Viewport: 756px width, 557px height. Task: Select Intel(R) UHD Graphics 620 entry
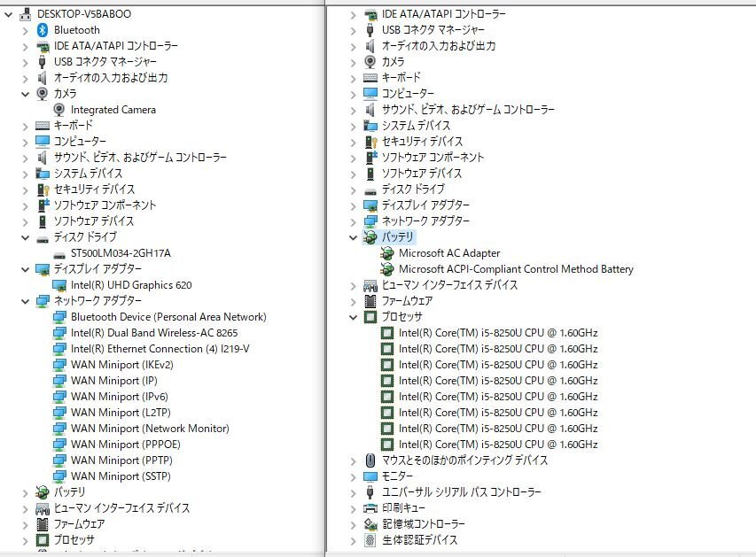pos(131,285)
